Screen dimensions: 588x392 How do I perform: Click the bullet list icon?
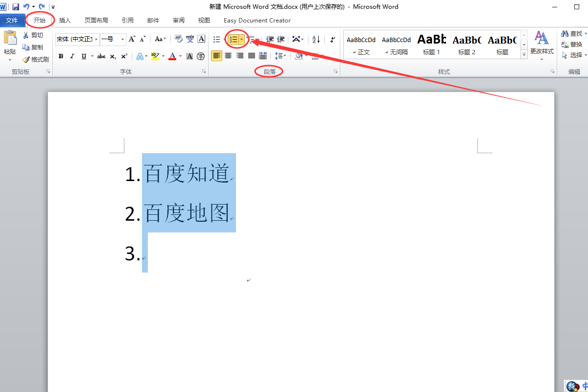[x=216, y=40]
